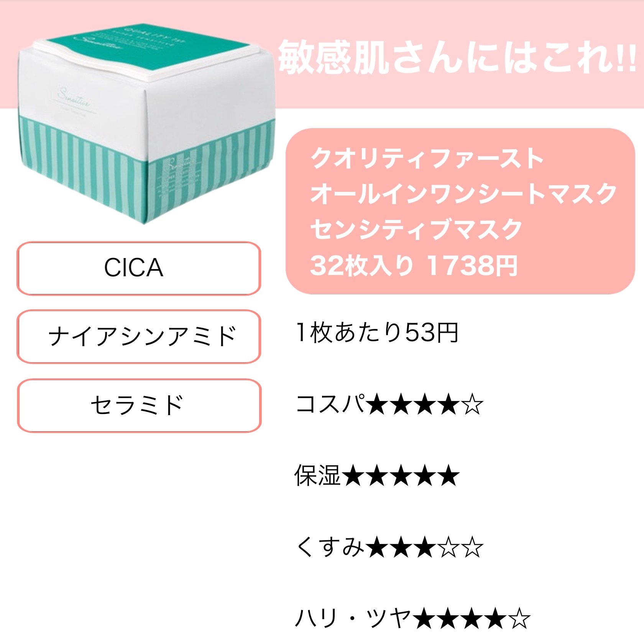The width and height of the screenshot is (644, 644).
Task: Click the オールインワンシートマスク product line
Action: (463, 194)
